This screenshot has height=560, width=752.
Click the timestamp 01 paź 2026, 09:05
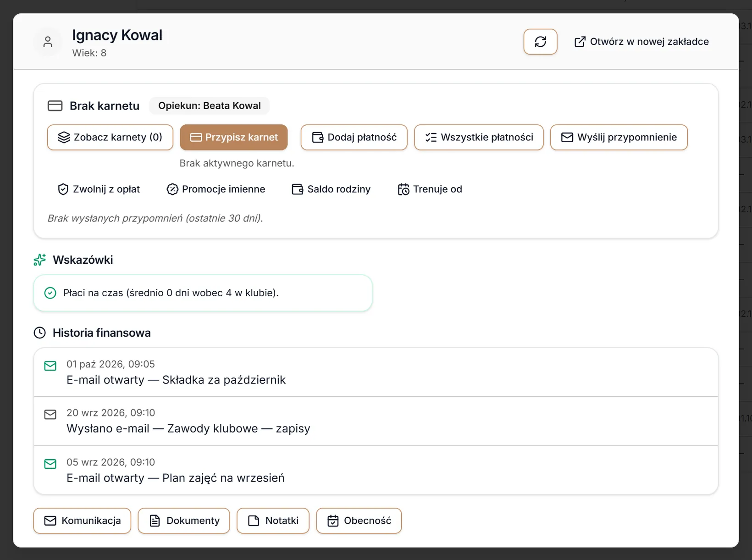(111, 364)
